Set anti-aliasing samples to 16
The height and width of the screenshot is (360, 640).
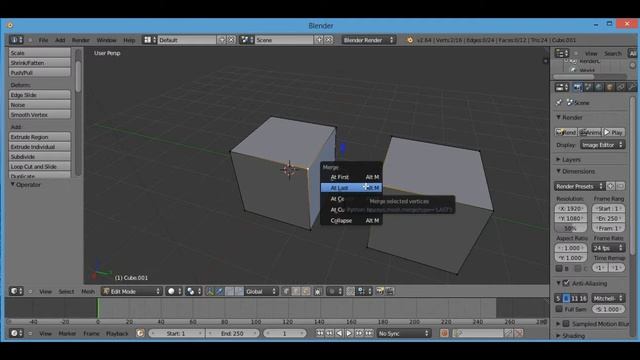(x=582, y=299)
